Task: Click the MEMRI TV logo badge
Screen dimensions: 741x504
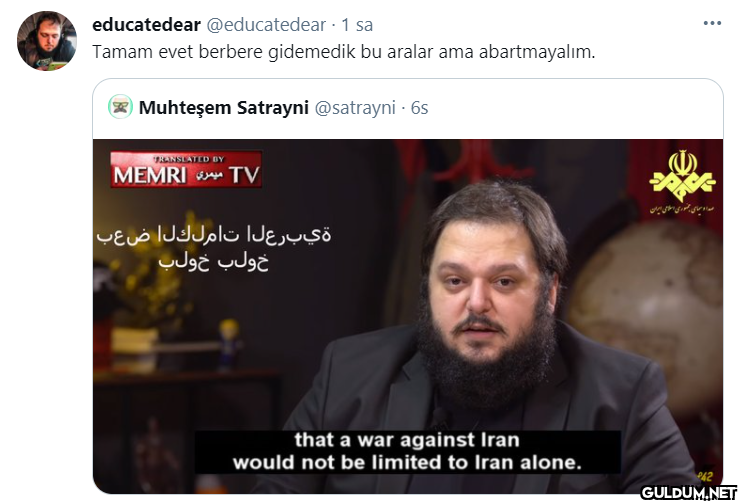Action: pyautogui.click(x=186, y=169)
